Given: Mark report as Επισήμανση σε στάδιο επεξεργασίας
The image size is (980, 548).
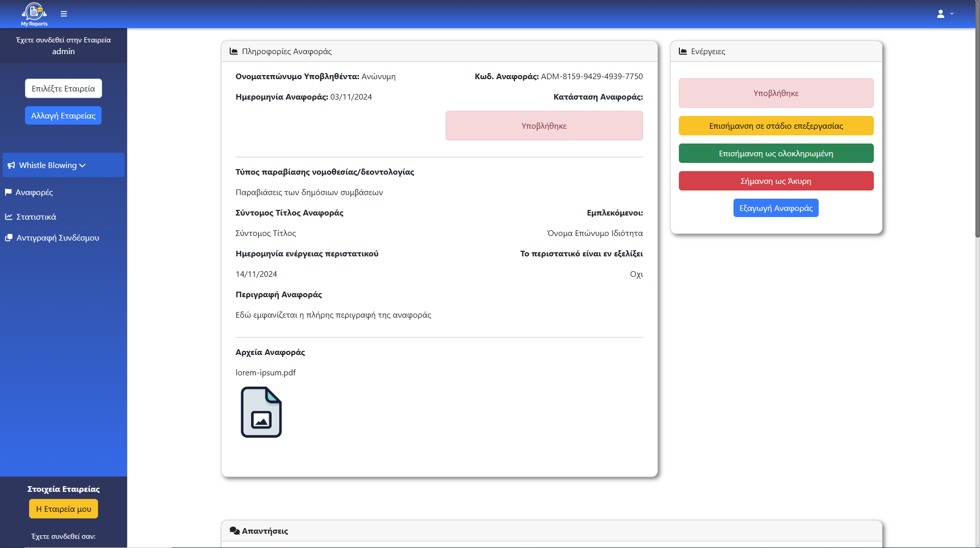Looking at the screenshot, I should coord(776,126).
